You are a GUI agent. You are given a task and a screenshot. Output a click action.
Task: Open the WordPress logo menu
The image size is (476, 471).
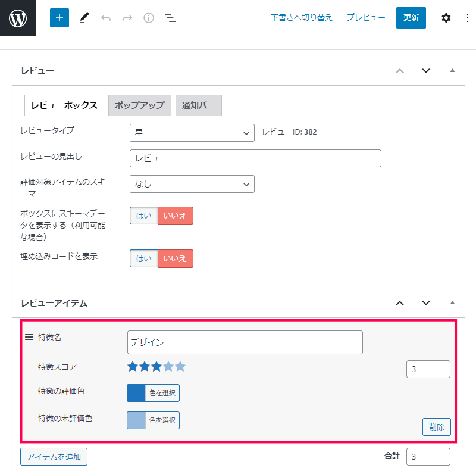[18, 18]
